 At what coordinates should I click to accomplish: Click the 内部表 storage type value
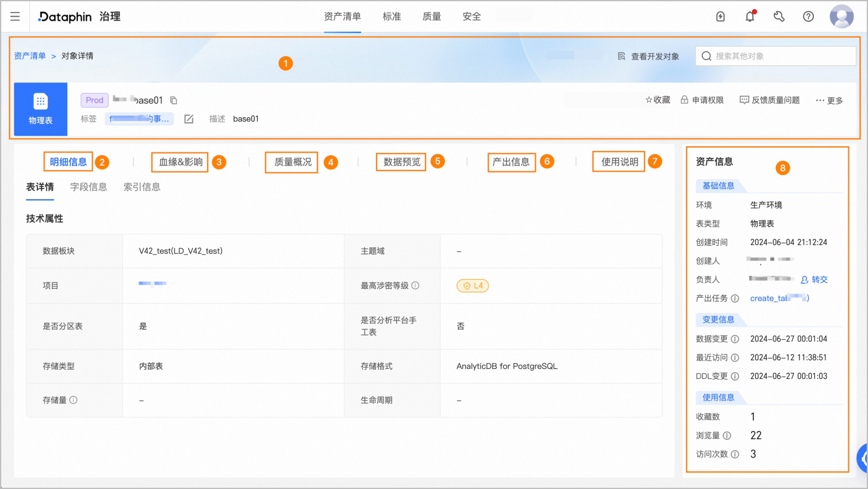click(x=151, y=366)
